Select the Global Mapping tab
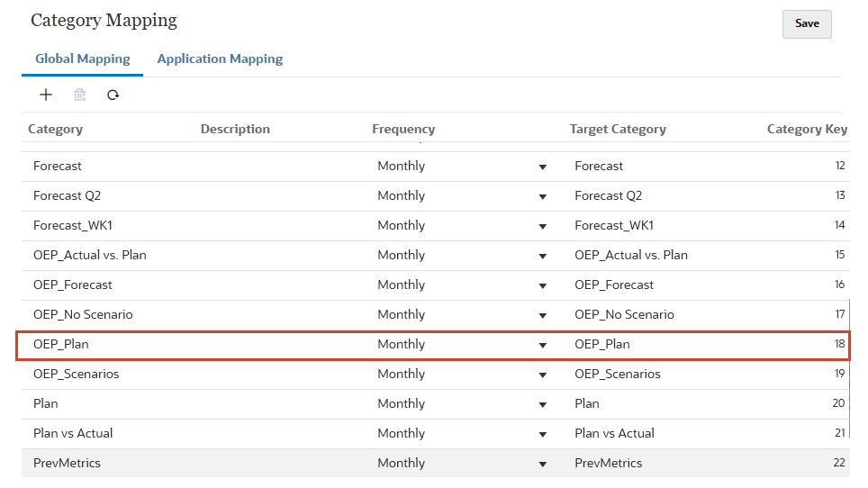Screen dimensions: 868x488 pos(82,59)
